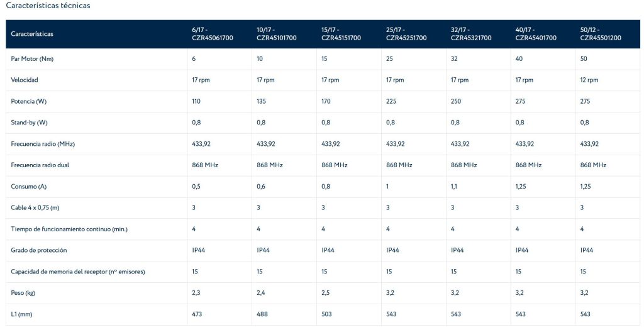
Task: Click the 'Frecuencia radio dual' row label
Action: coord(40,165)
